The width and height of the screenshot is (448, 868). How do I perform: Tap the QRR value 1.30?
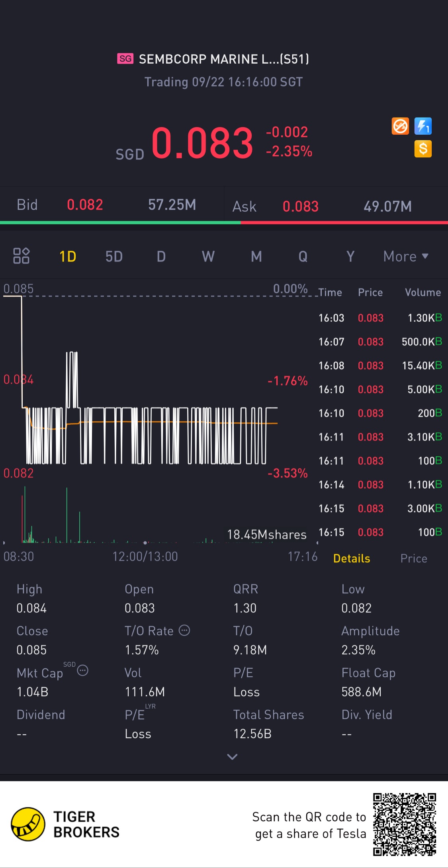(245, 608)
